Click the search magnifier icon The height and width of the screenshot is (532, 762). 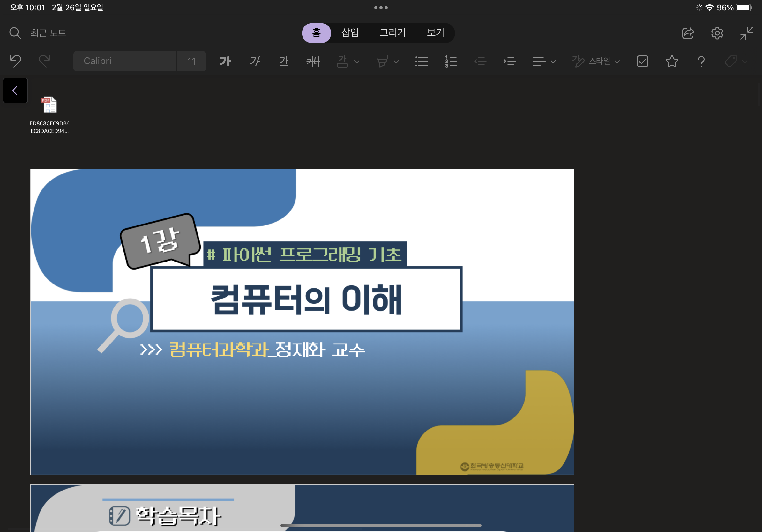click(15, 33)
